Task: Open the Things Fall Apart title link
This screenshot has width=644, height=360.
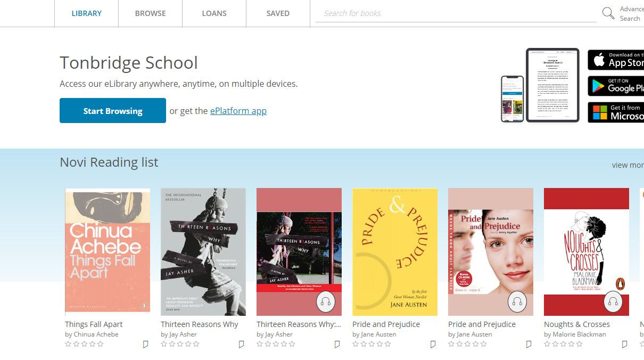Action: coord(94,324)
